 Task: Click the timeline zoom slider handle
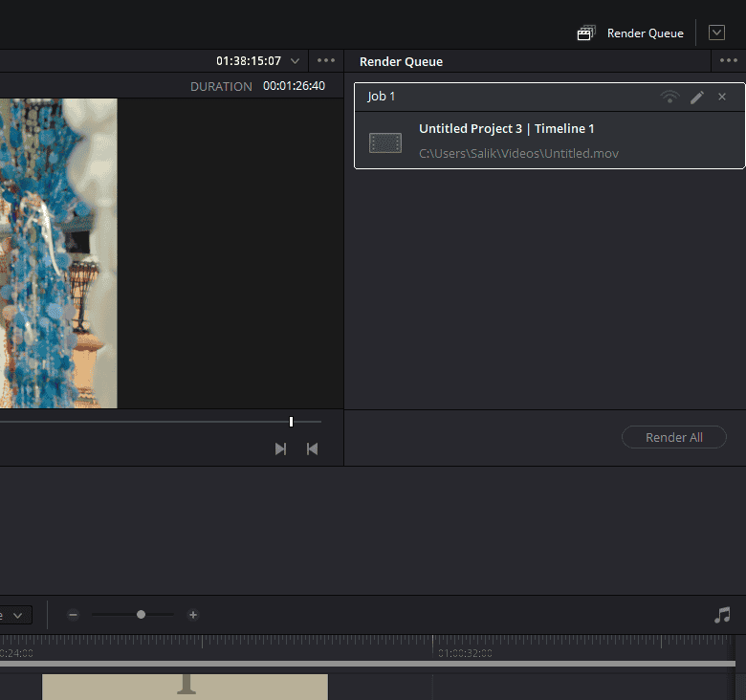[x=141, y=615]
